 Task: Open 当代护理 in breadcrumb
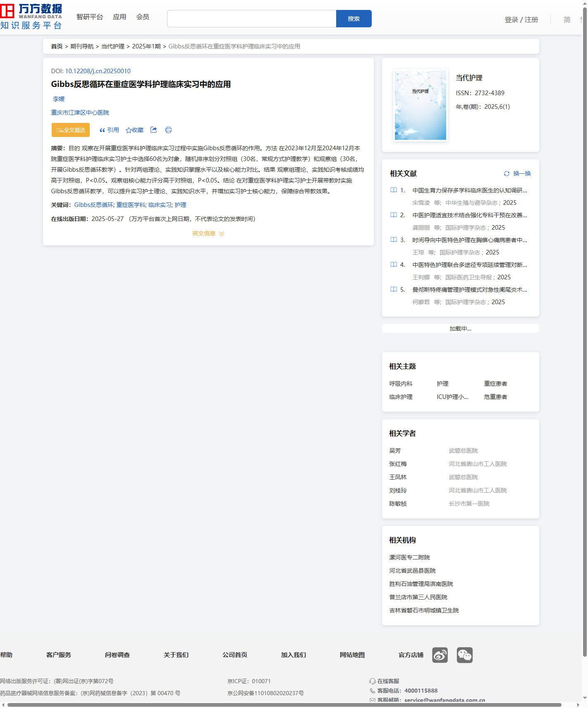[x=113, y=46]
